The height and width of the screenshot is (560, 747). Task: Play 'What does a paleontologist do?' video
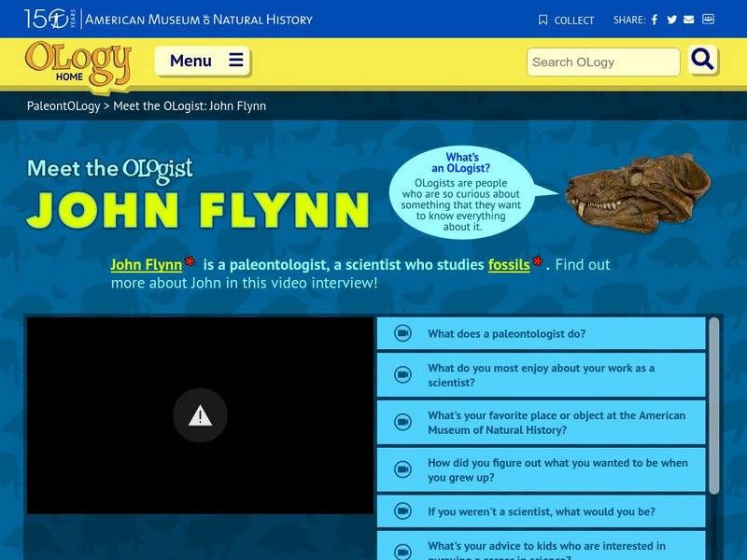pos(542,333)
